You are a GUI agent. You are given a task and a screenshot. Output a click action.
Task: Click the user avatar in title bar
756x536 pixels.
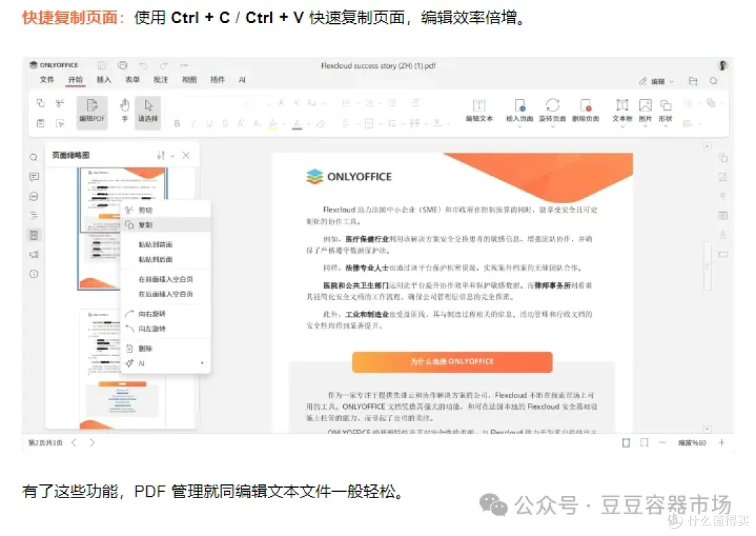pyautogui.click(x=722, y=65)
